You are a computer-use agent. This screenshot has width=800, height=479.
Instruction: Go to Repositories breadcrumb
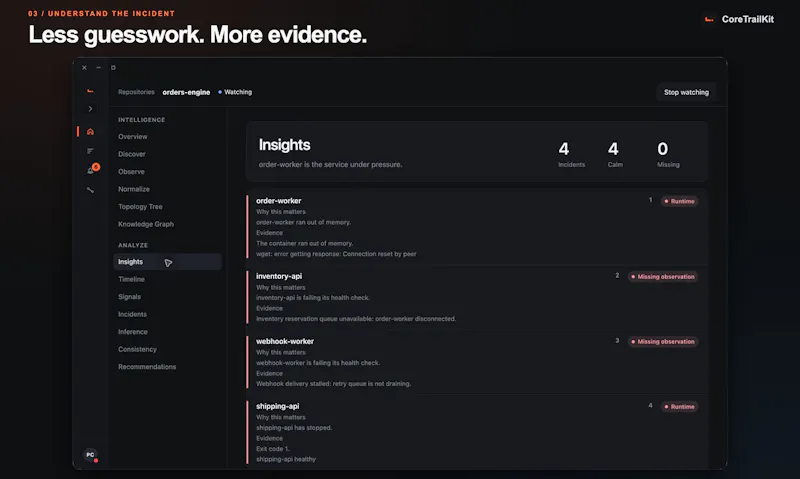coord(136,92)
